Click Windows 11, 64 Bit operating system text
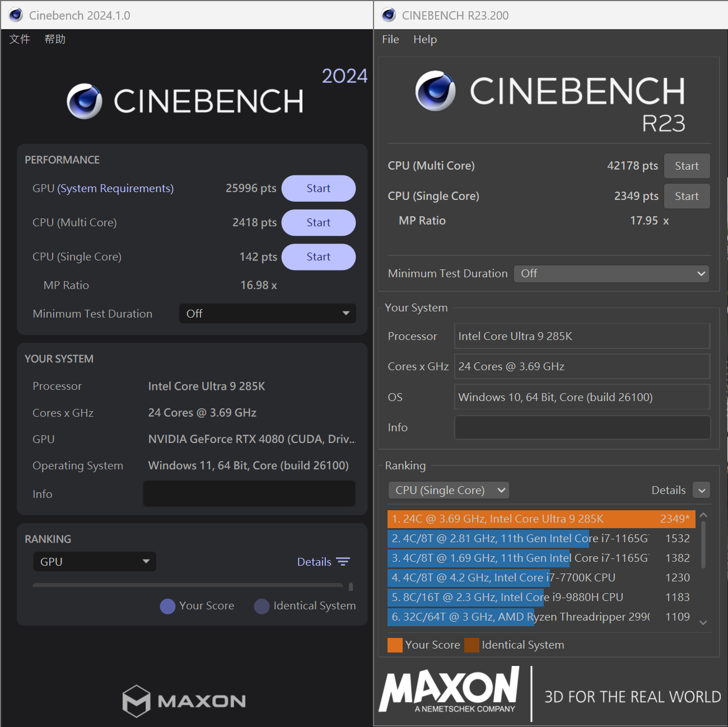The height and width of the screenshot is (727, 728). (x=249, y=465)
